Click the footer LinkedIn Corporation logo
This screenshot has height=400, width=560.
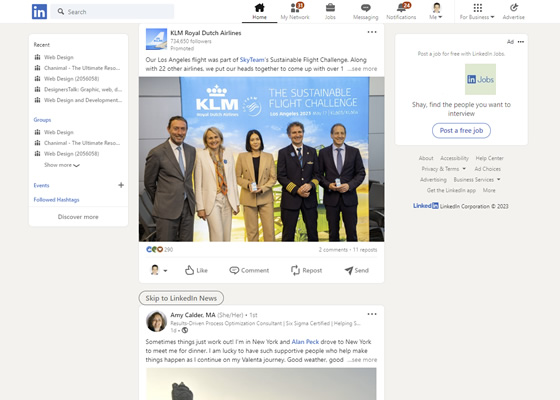coord(426,206)
